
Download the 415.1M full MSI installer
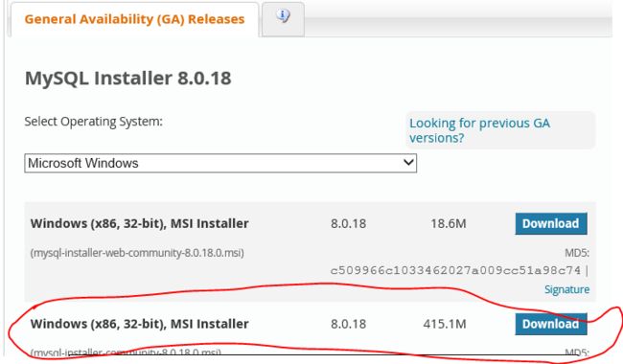pos(551,324)
